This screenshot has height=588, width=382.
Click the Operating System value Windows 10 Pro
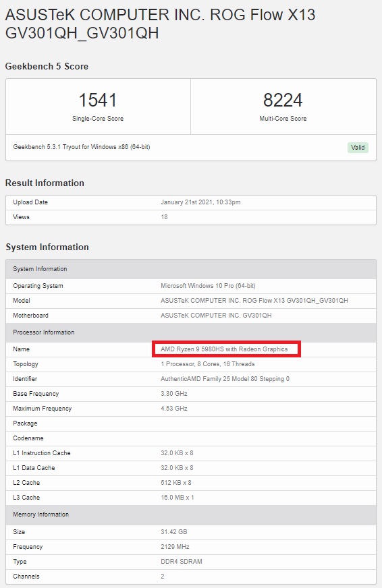point(209,286)
